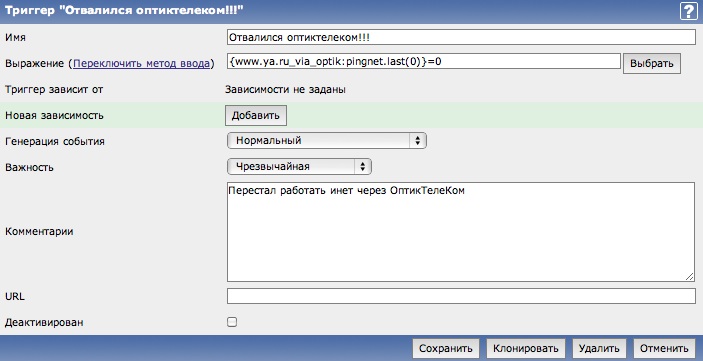
Task: Cancel editing with Отменить
Action: (x=664, y=348)
